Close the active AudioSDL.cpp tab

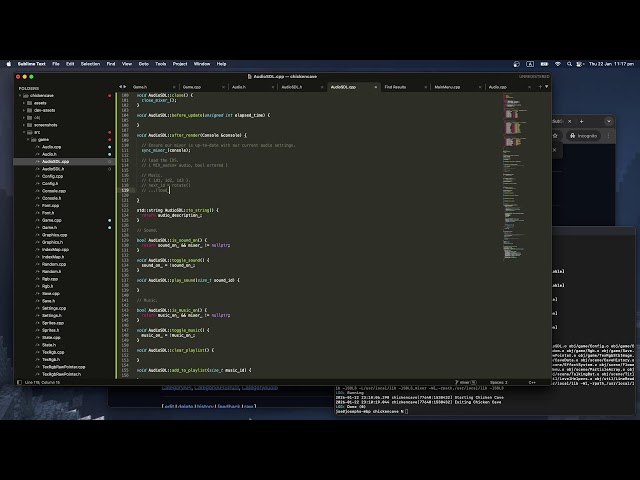click(376, 87)
